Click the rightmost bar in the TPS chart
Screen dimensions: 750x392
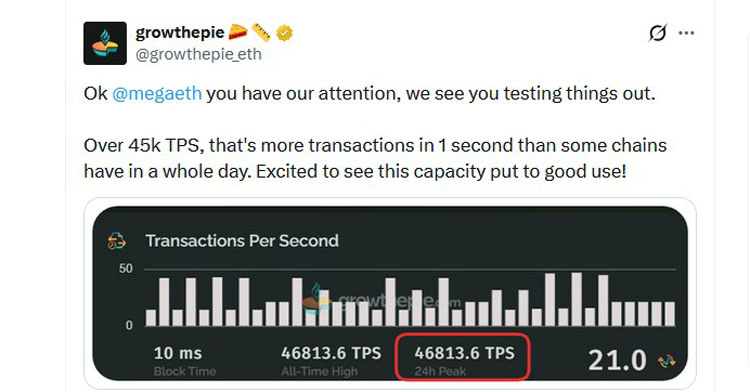[x=670, y=314]
